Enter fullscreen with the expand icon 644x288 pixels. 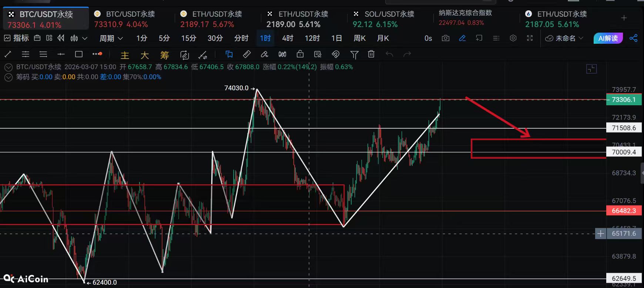pos(530,38)
